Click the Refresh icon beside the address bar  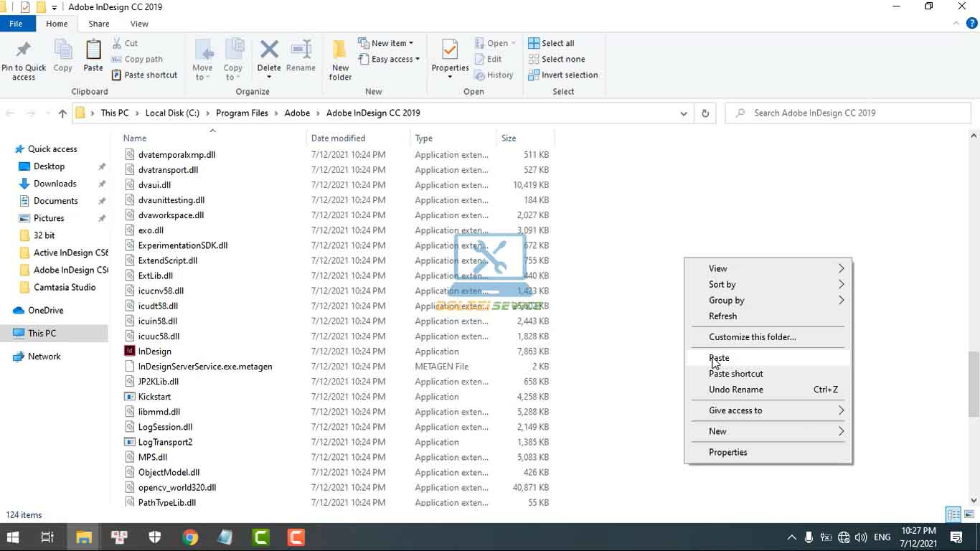pos(705,113)
